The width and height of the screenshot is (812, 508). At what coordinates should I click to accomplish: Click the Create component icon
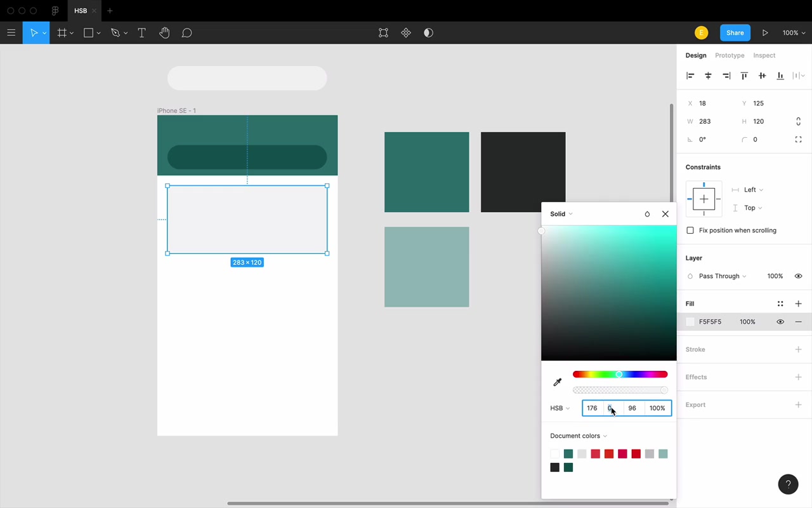pos(406,33)
